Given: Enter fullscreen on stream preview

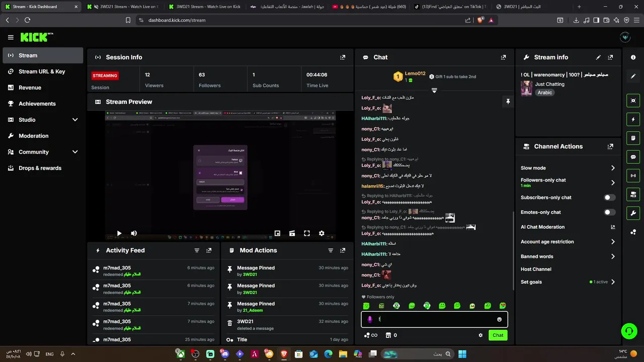Looking at the screenshot, I should pyautogui.click(x=307, y=233).
